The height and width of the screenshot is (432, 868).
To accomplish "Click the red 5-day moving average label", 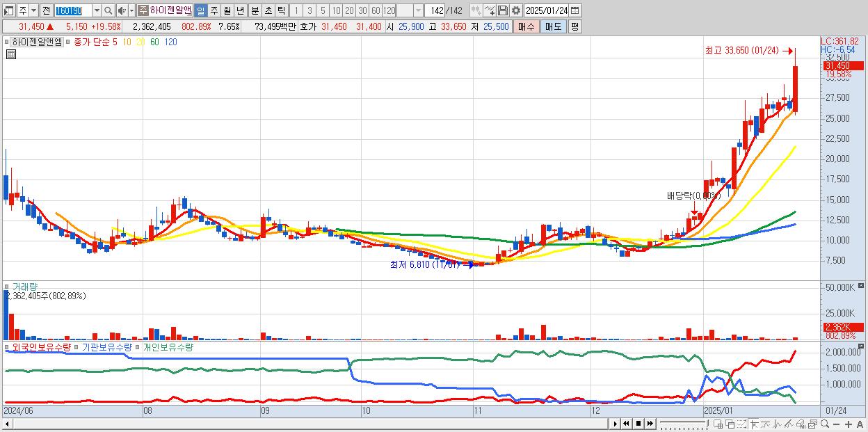I will 115,42.
